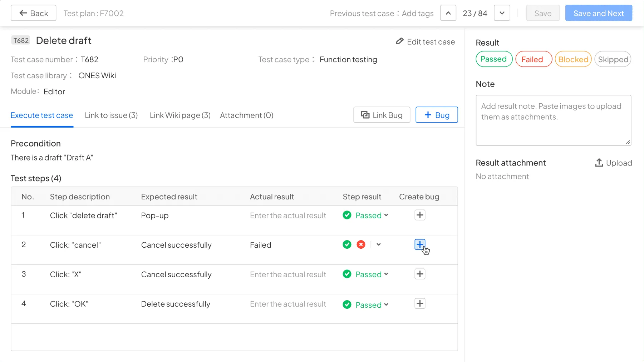Create bug for step 1
Image resolution: width=644 pixels, height=362 pixels.
click(420, 215)
